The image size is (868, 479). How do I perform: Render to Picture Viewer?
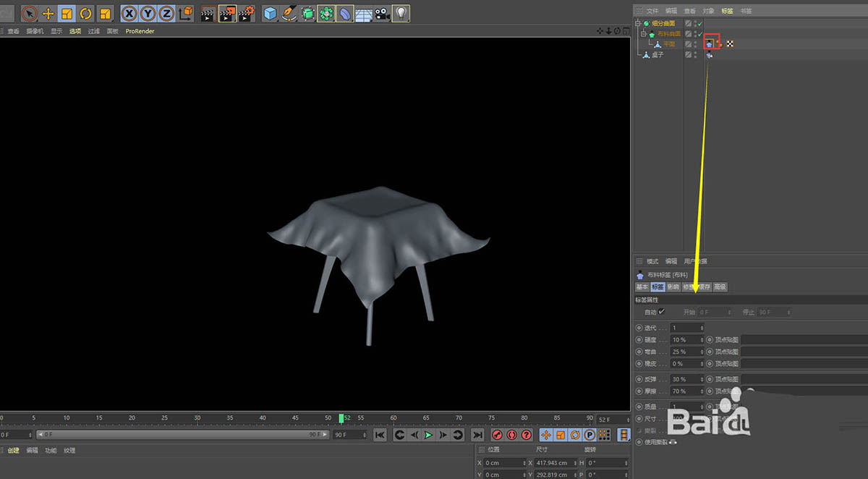click(227, 13)
